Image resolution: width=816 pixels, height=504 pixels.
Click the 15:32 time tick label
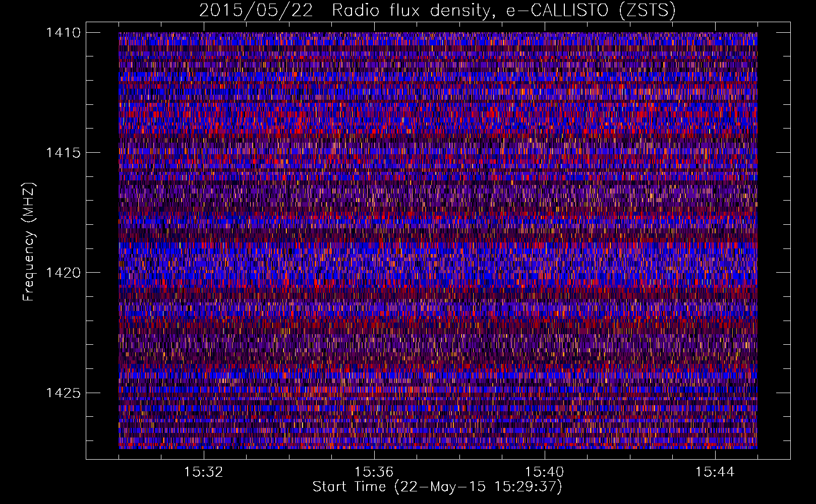(203, 472)
